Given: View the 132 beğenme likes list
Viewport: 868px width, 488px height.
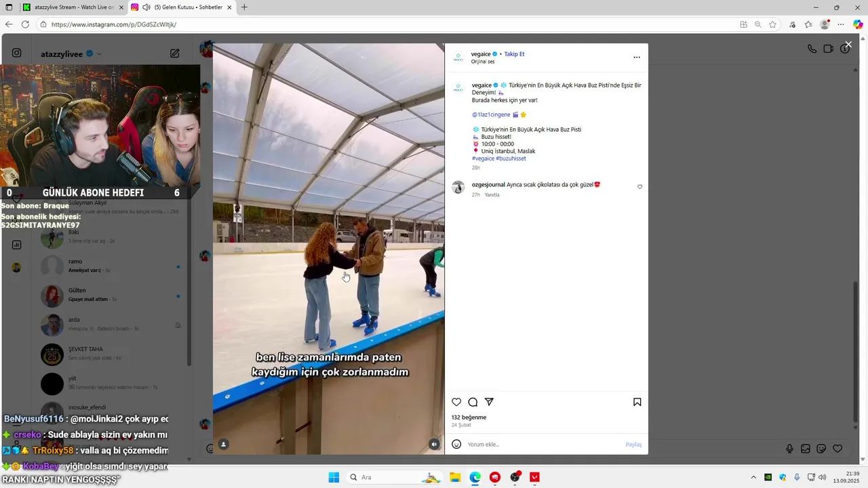Looking at the screenshot, I should click(x=469, y=418).
